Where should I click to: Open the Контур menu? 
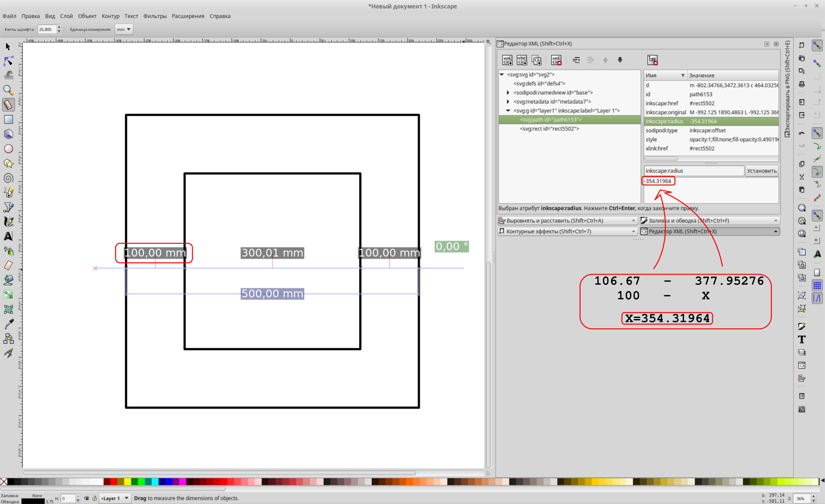pos(110,16)
